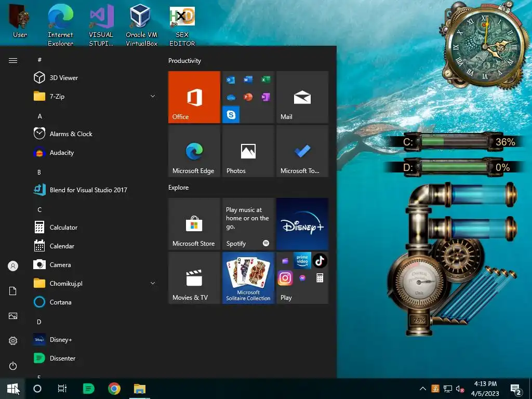Open the Microsoft Store tile
This screenshot has width=532, height=399.
194,224
